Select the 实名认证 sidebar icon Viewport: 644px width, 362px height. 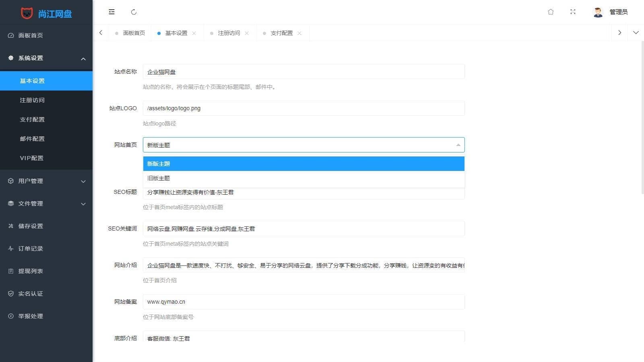coord(10,294)
